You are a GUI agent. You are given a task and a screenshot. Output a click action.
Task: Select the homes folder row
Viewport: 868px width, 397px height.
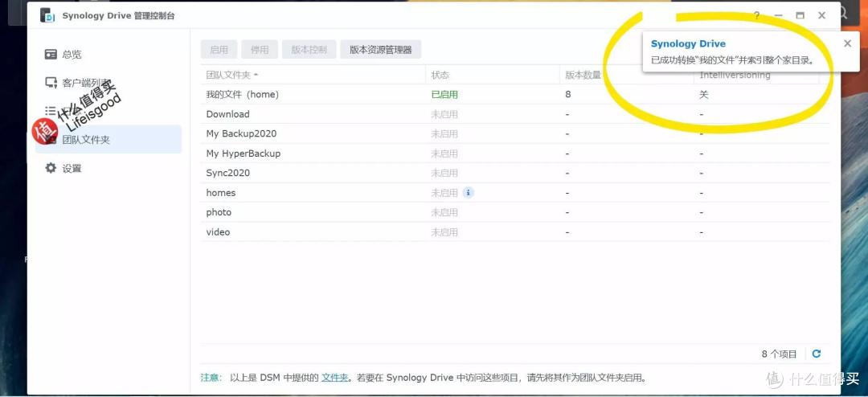coord(515,193)
